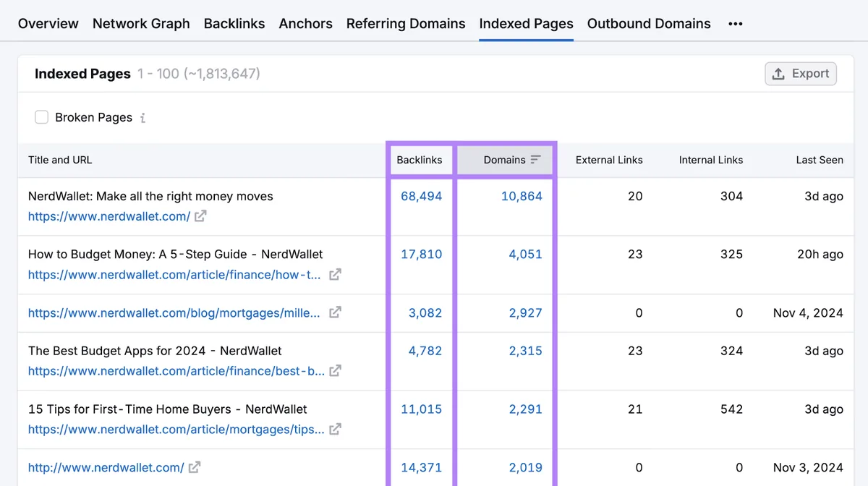Switch to the Overview tab

click(x=48, y=24)
